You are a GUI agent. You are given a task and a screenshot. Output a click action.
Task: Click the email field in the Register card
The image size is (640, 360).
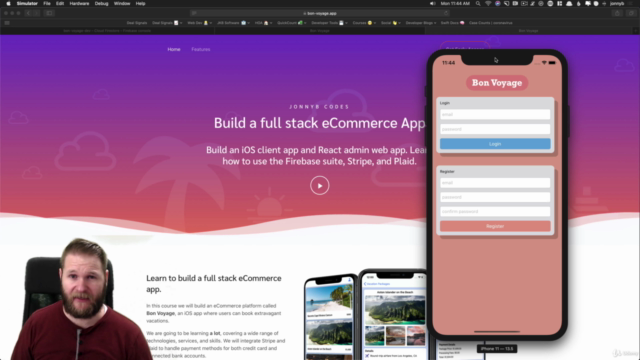495,183
